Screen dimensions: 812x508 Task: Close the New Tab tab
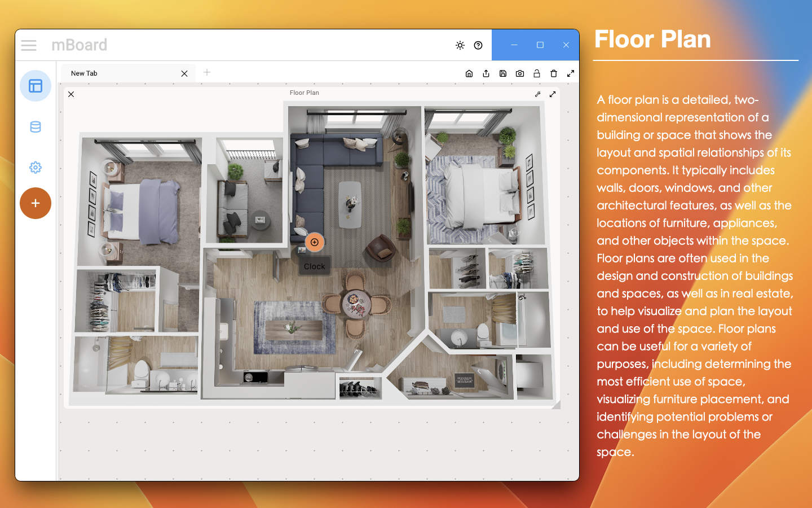click(x=184, y=73)
